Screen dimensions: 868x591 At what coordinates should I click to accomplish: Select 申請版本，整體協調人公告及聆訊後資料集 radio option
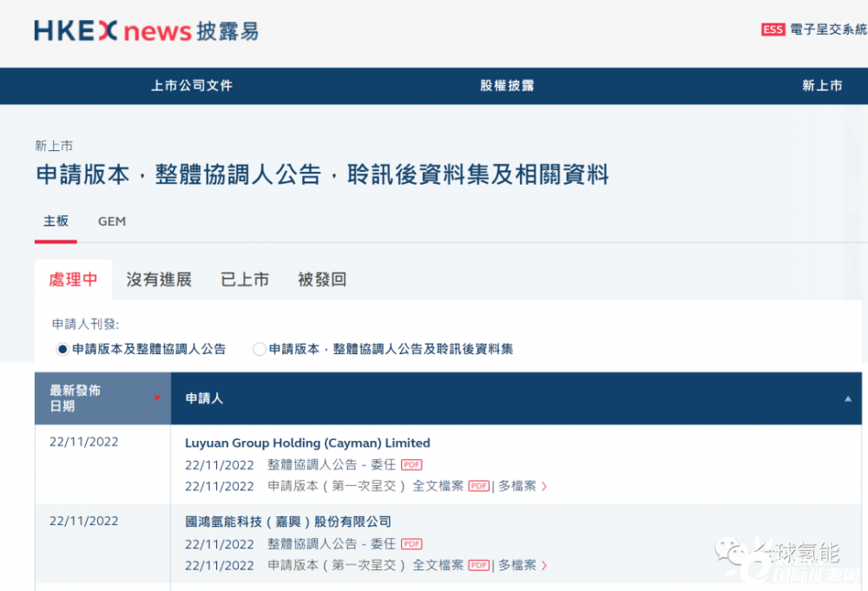[259, 349]
